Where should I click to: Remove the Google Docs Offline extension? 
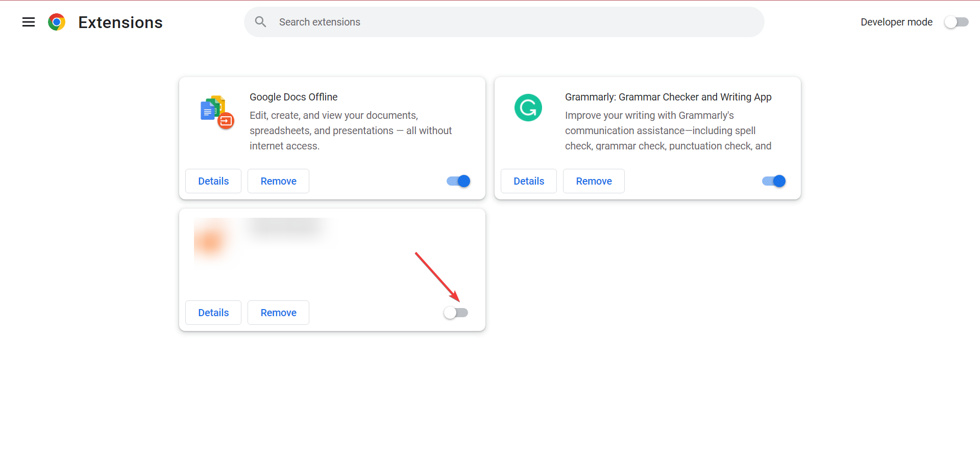pyautogui.click(x=278, y=181)
